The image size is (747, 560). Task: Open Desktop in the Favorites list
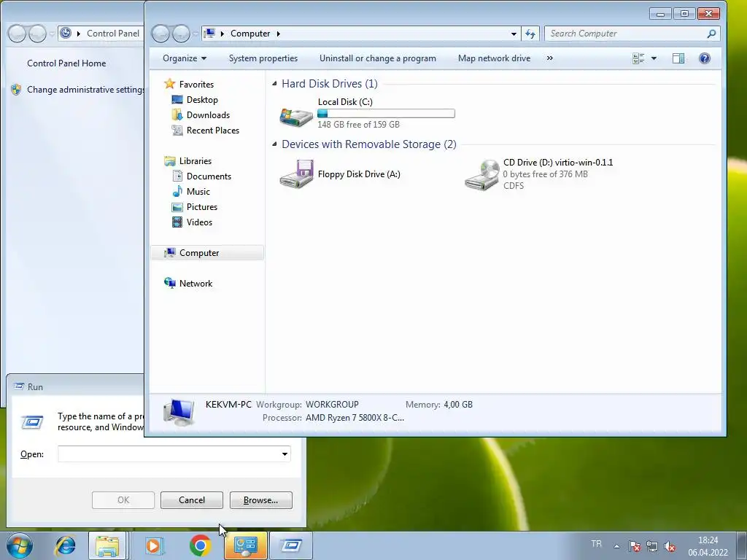tap(202, 99)
